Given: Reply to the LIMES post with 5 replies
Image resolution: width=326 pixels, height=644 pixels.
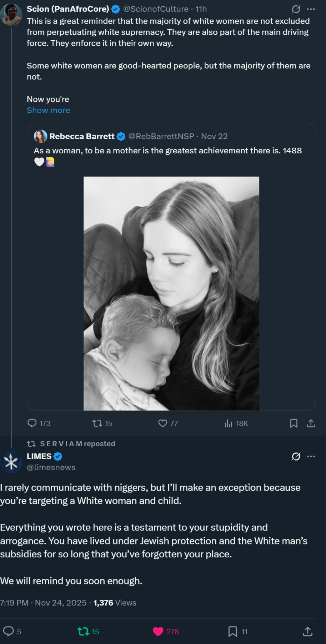Looking at the screenshot, I should click(x=8, y=631).
